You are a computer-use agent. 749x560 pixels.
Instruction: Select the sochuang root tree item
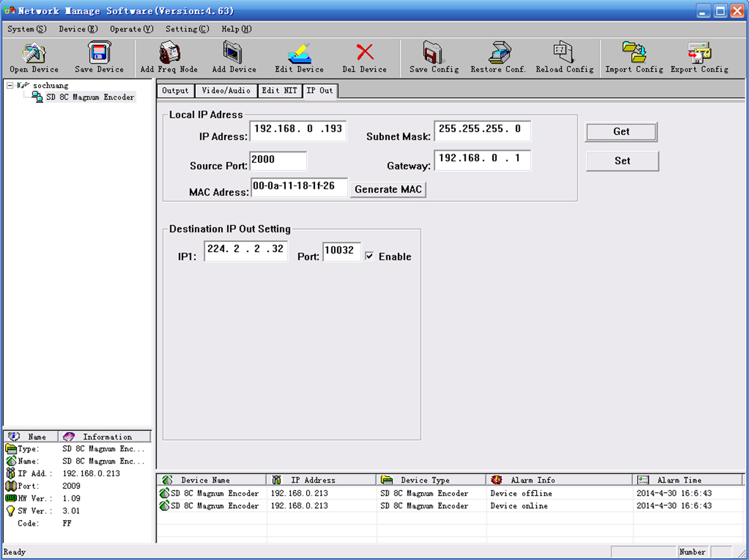click(x=51, y=86)
